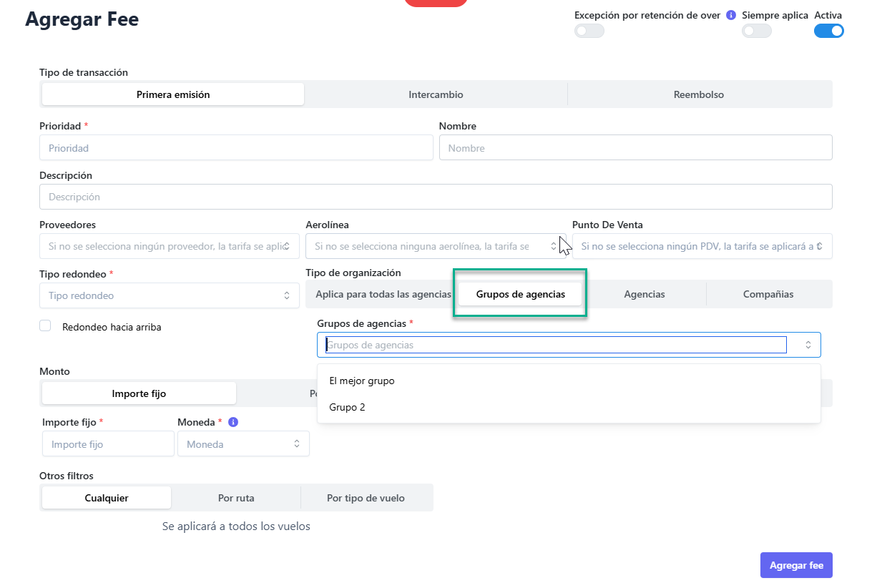Open the Moneda currency dropdown
Image resolution: width=872 pixels, height=588 pixels.
[x=243, y=444]
